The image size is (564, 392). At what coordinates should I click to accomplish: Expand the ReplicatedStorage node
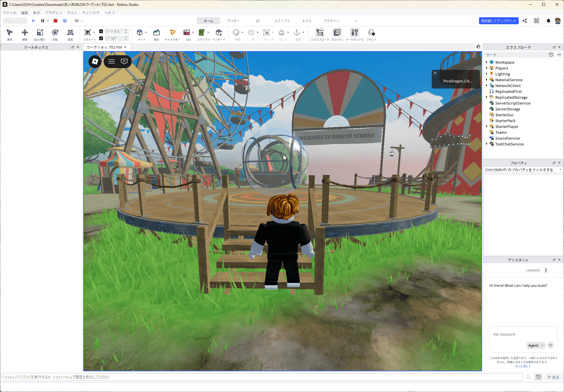tap(487, 97)
